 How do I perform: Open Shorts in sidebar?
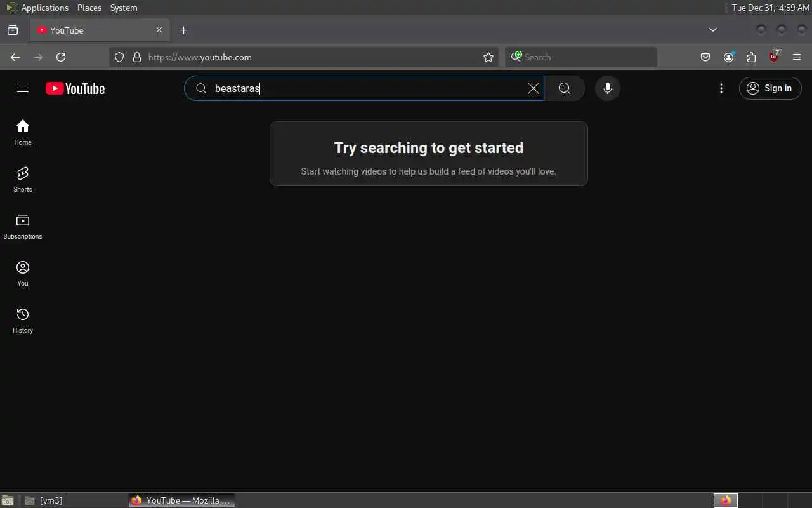23,179
